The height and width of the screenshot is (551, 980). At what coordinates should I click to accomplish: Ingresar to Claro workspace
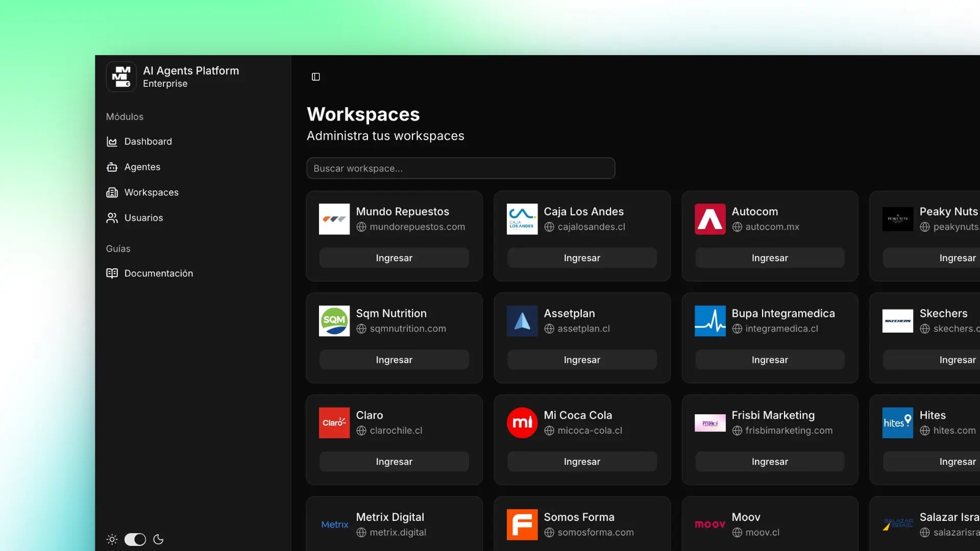pyautogui.click(x=394, y=462)
